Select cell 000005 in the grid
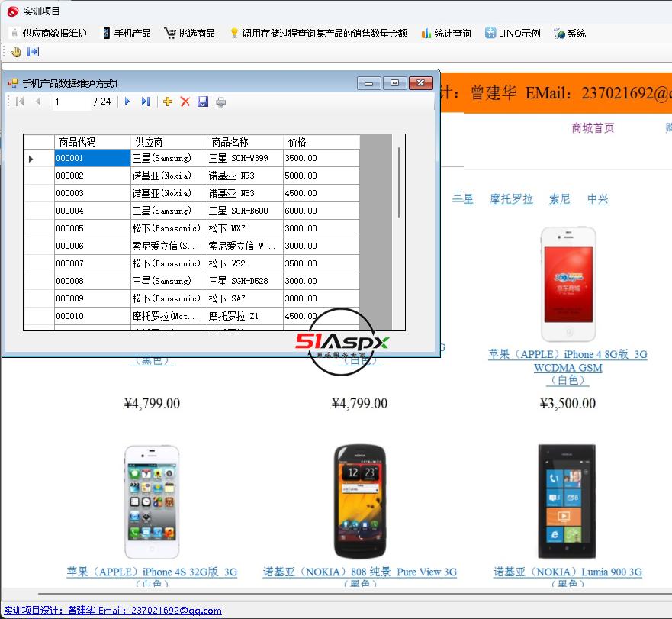This screenshot has height=619, width=672. click(92, 229)
